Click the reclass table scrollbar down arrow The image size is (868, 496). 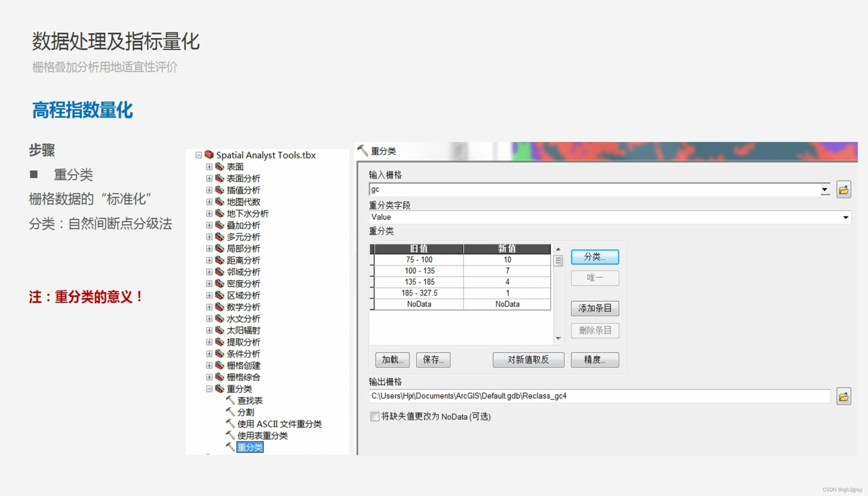tap(558, 338)
